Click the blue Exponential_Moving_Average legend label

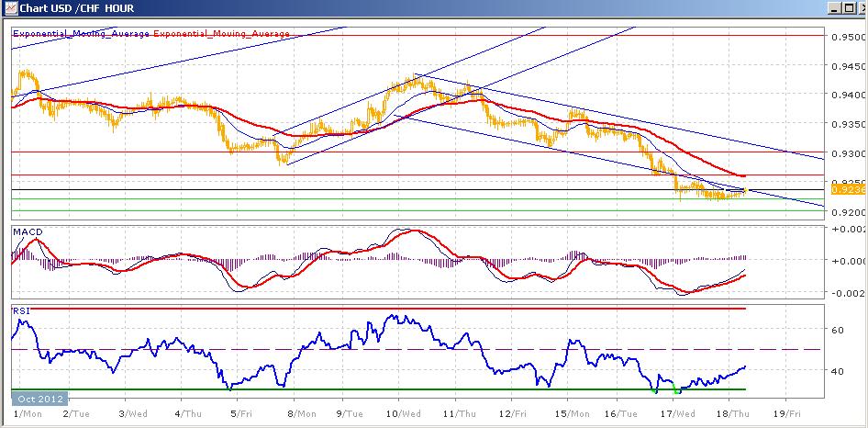pos(81,34)
